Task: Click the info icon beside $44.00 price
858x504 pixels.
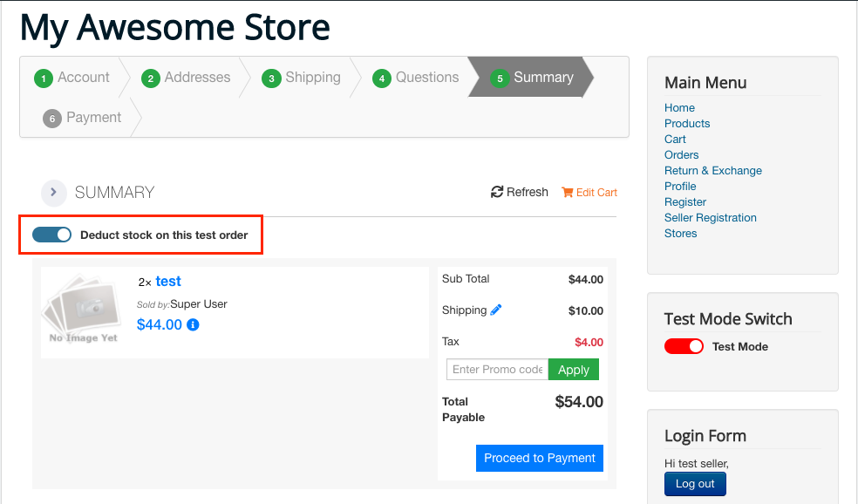Action: [x=194, y=325]
